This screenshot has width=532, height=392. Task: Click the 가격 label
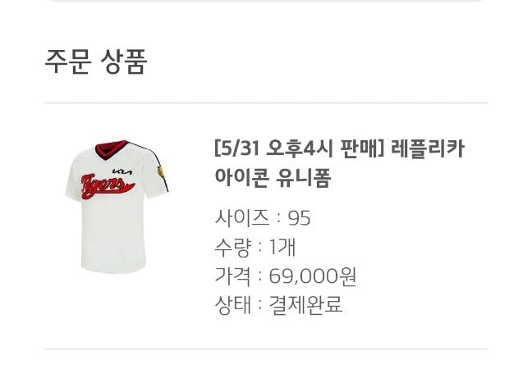click(233, 276)
